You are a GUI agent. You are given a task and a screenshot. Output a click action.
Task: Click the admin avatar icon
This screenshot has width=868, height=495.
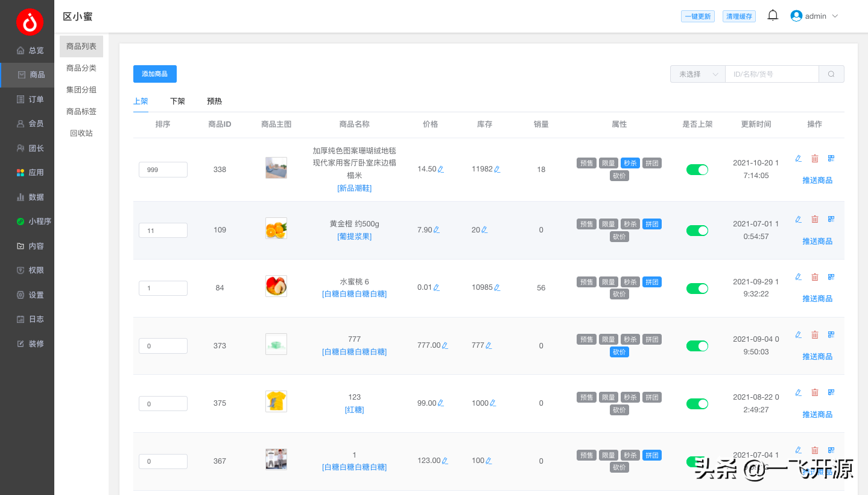[x=796, y=16]
